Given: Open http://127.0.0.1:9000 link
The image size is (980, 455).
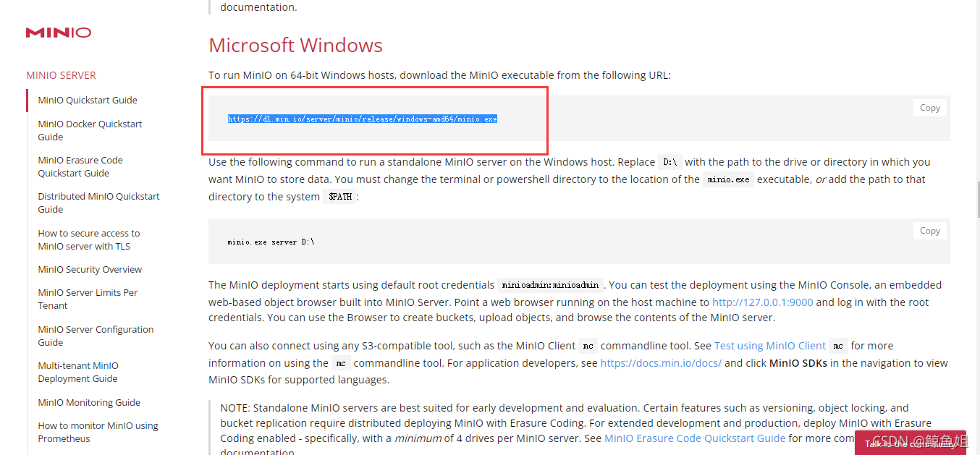Looking at the screenshot, I should pyautogui.click(x=763, y=302).
